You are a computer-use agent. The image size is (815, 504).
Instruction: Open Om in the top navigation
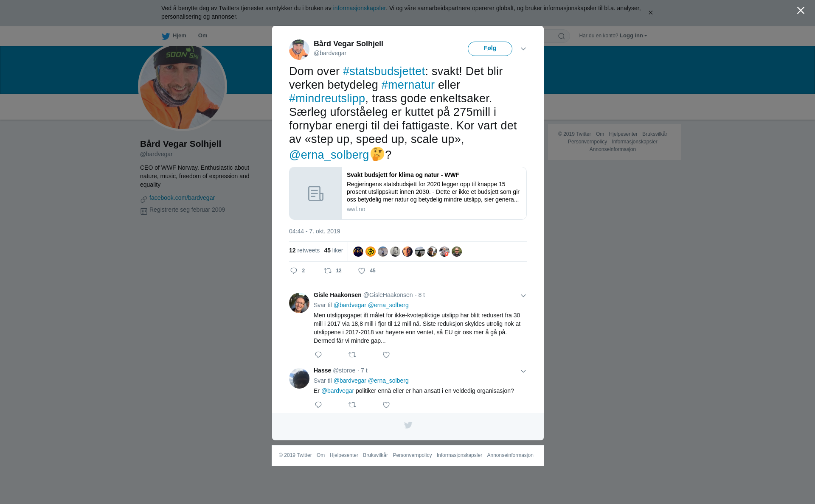202,36
